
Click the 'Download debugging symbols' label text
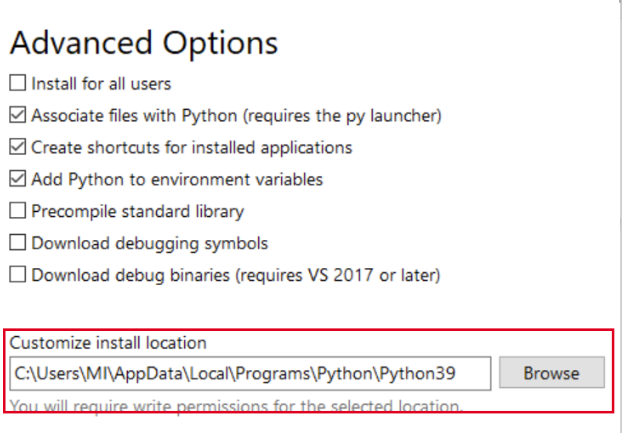coord(149,243)
